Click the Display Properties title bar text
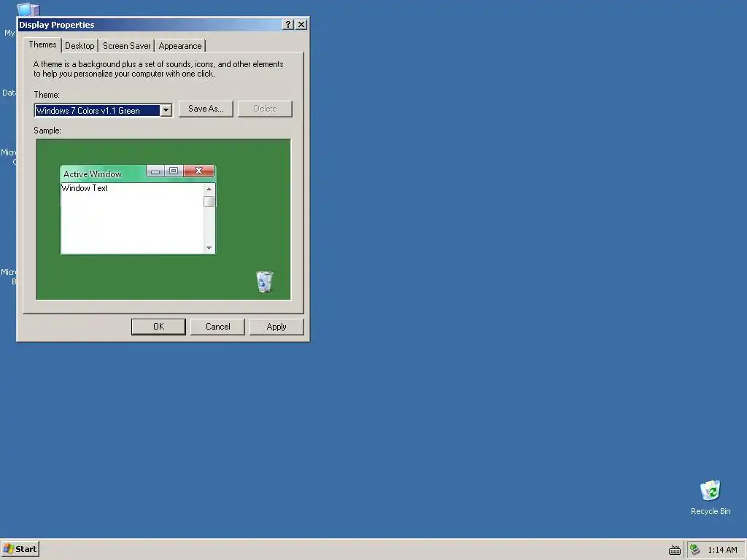 click(57, 25)
